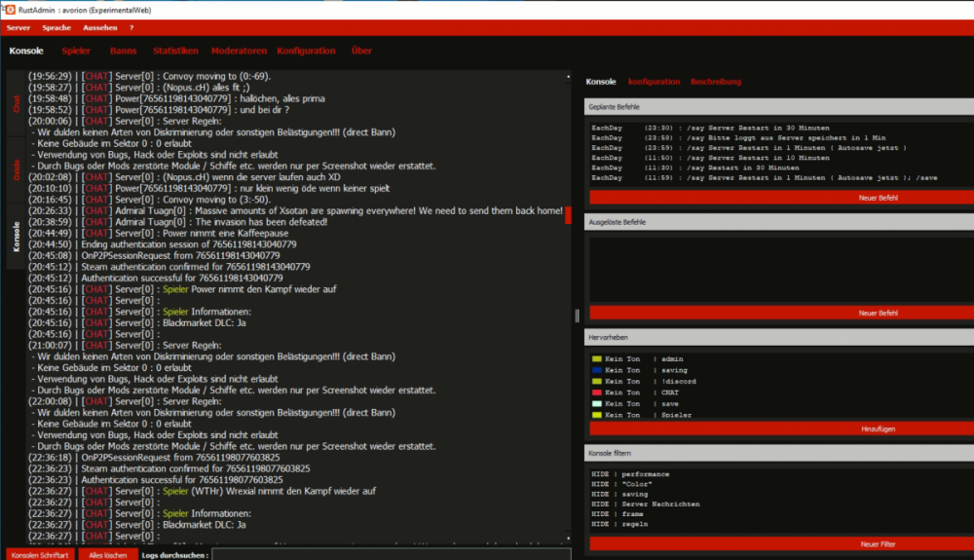The height and width of the screenshot is (560, 974).
Task: Select the vertical Konsole side tab
Action: click(17, 237)
